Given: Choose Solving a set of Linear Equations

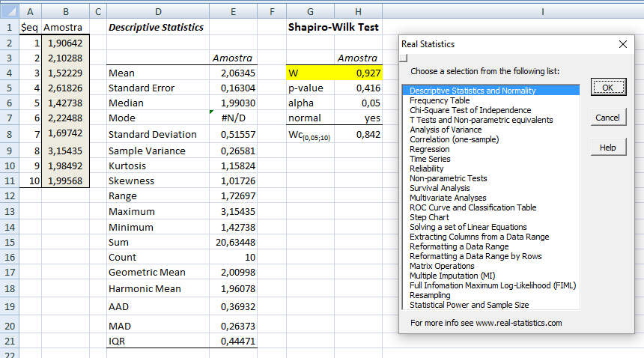Looking at the screenshot, I should tap(490, 228).
